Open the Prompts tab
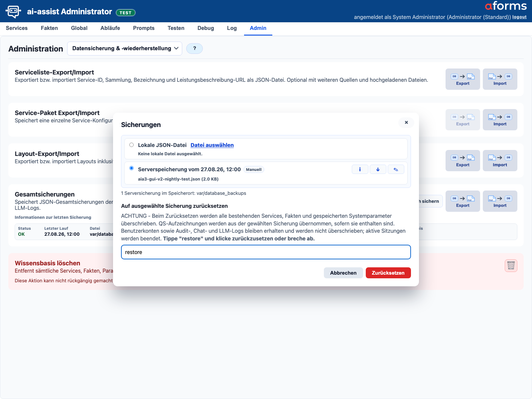This screenshot has height=399, width=532. pos(144,28)
